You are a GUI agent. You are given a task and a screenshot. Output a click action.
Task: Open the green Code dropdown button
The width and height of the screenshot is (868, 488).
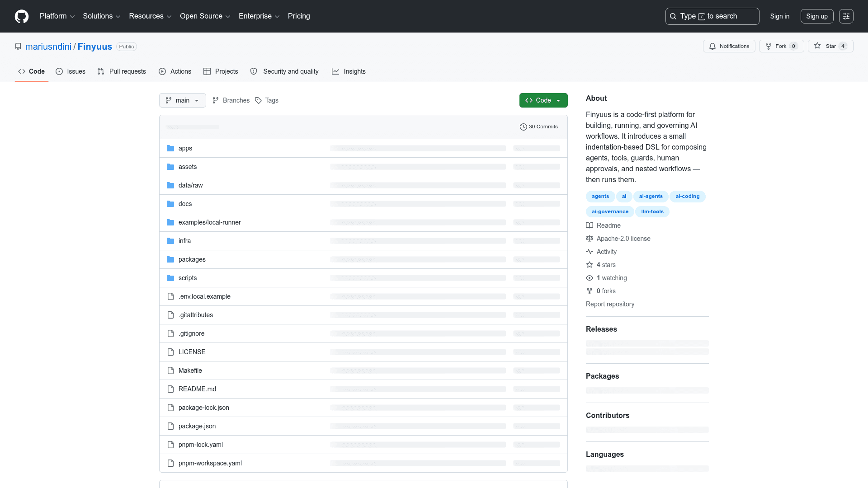point(543,100)
